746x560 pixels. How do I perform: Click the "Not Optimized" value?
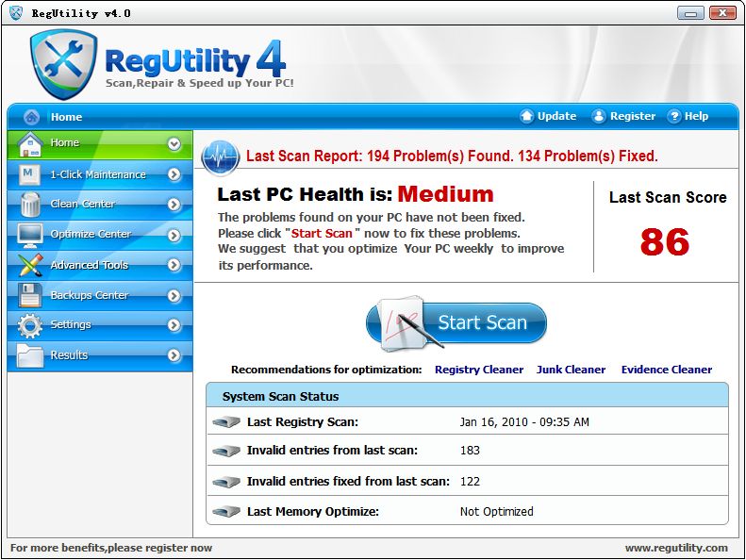[496, 512]
